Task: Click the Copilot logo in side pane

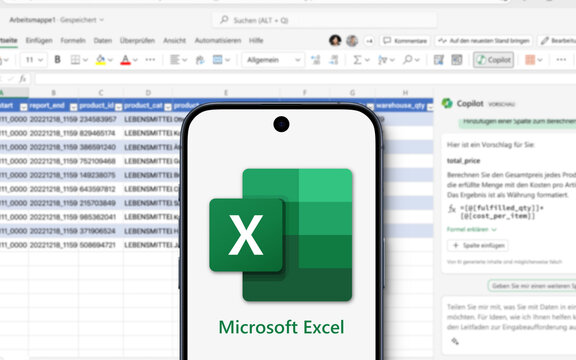Action: coord(447,104)
